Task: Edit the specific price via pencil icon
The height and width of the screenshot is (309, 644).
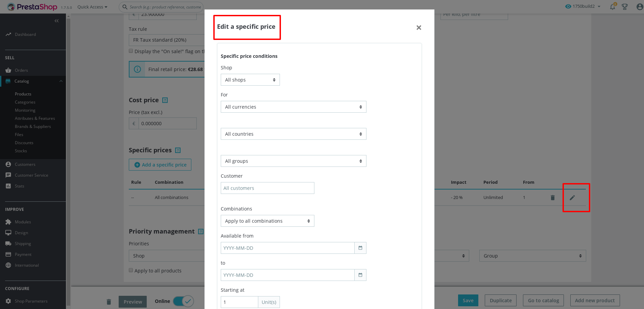Action: coord(572,197)
